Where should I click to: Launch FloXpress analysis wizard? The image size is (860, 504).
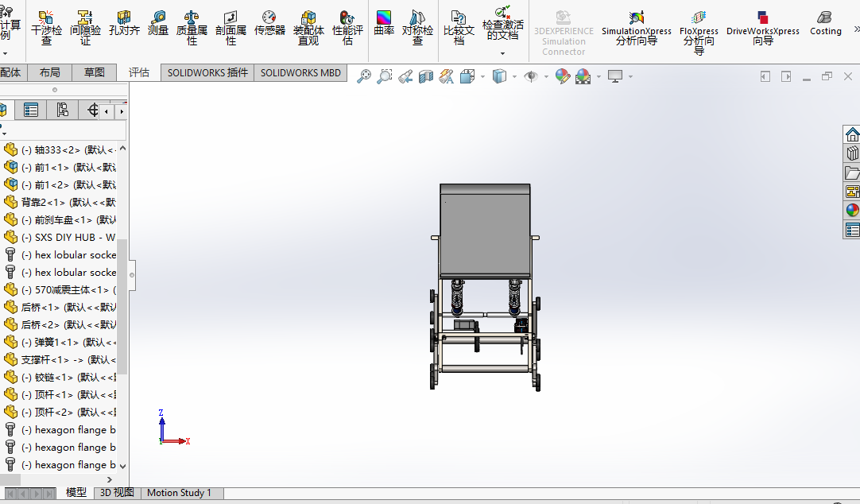tap(699, 32)
